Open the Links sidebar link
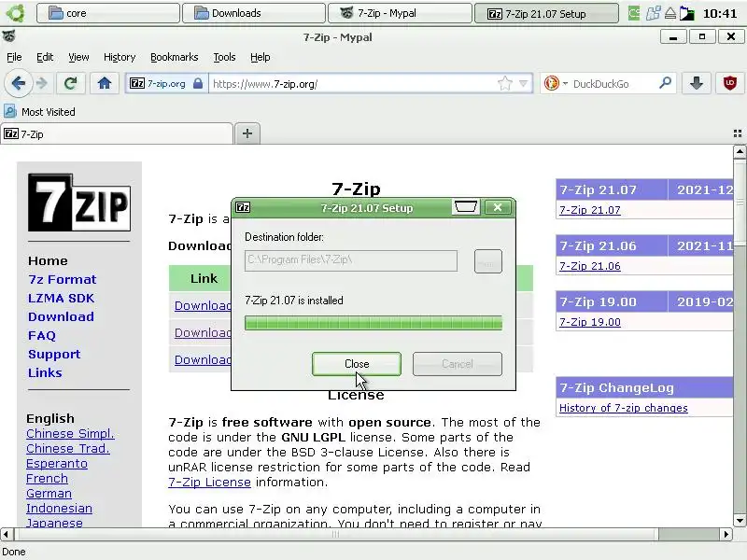This screenshot has width=747, height=560. click(x=45, y=372)
